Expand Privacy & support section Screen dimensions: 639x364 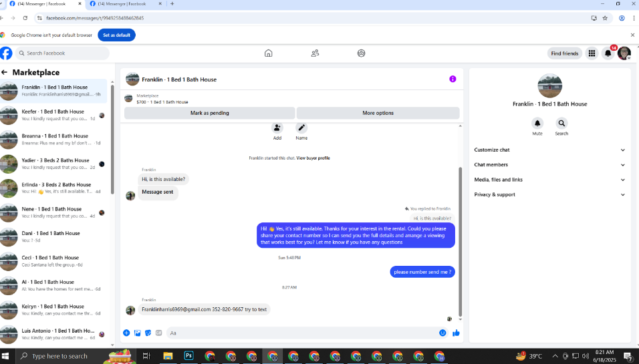point(549,194)
